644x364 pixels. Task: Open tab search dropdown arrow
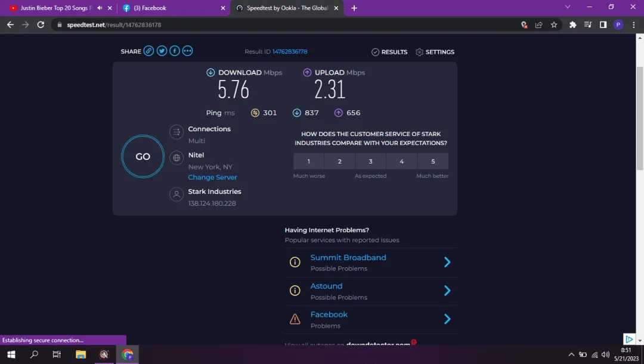[568, 7]
